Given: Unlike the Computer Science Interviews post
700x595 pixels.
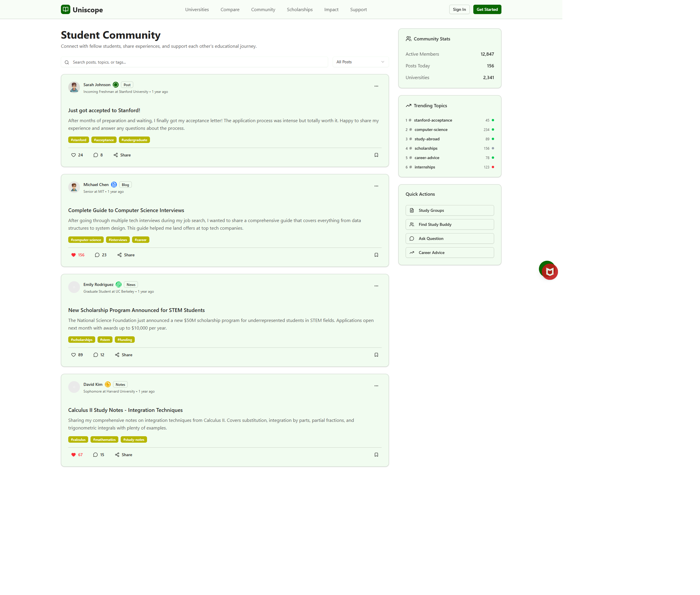Looking at the screenshot, I should click(74, 255).
